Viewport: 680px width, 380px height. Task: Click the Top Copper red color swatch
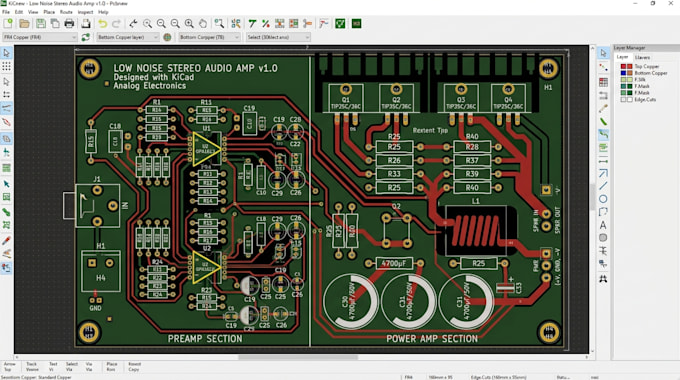point(623,66)
